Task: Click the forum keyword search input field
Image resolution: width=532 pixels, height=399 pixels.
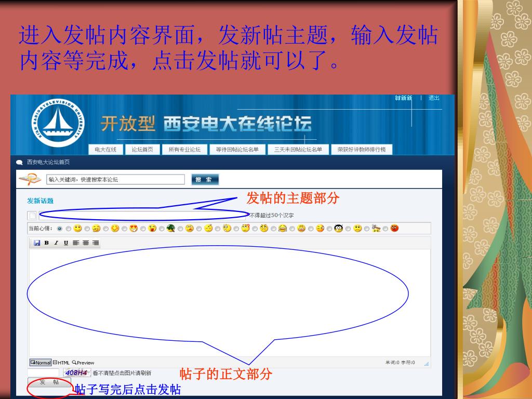Action: point(115,179)
